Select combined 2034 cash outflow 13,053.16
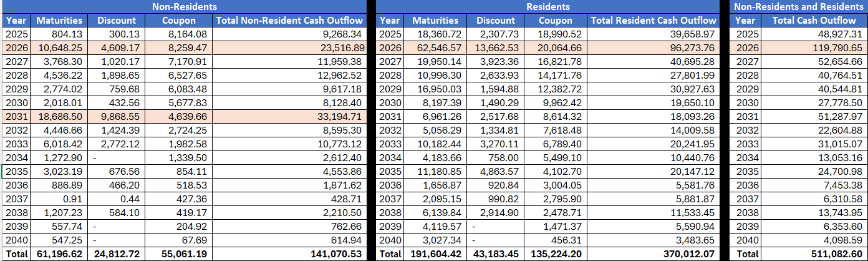Image resolution: width=868 pixels, height=261 pixels. click(x=813, y=157)
